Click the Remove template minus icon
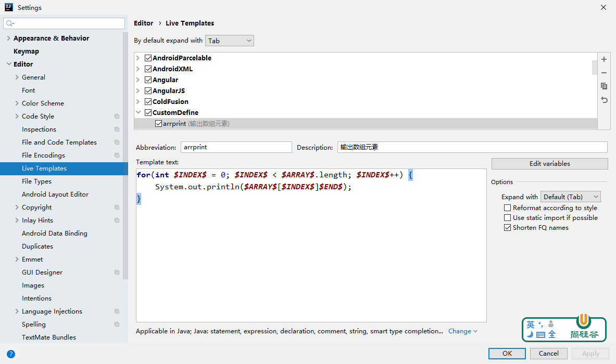Image resolution: width=616 pixels, height=364 pixels. (x=604, y=73)
